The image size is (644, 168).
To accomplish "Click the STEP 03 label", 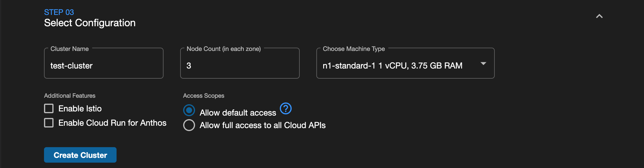I will [59, 12].
